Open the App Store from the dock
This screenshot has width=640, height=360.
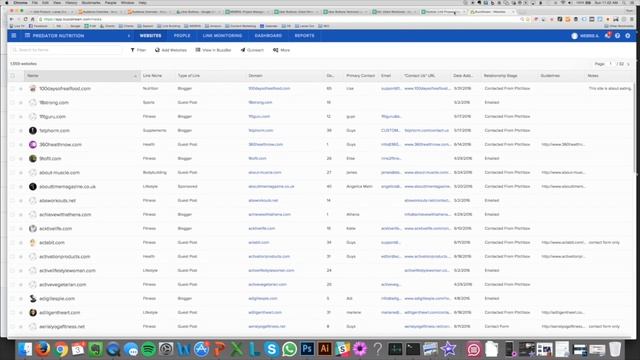coord(201,349)
